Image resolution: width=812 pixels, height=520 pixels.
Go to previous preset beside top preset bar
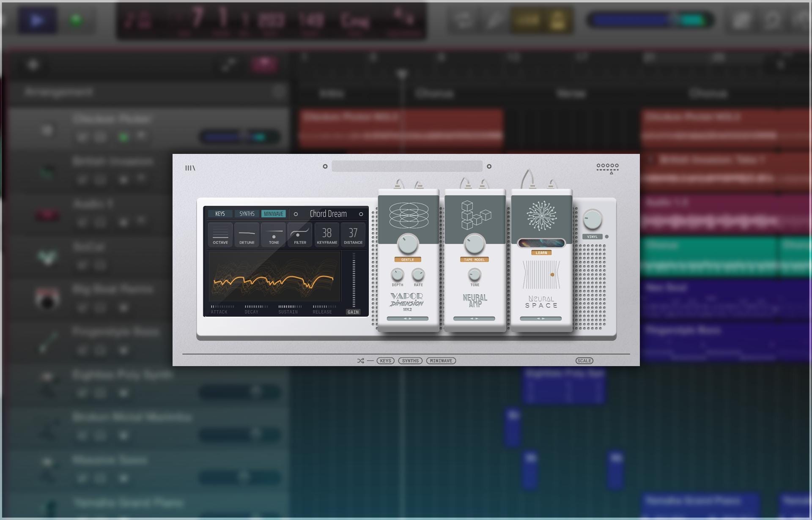pyautogui.click(x=325, y=167)
